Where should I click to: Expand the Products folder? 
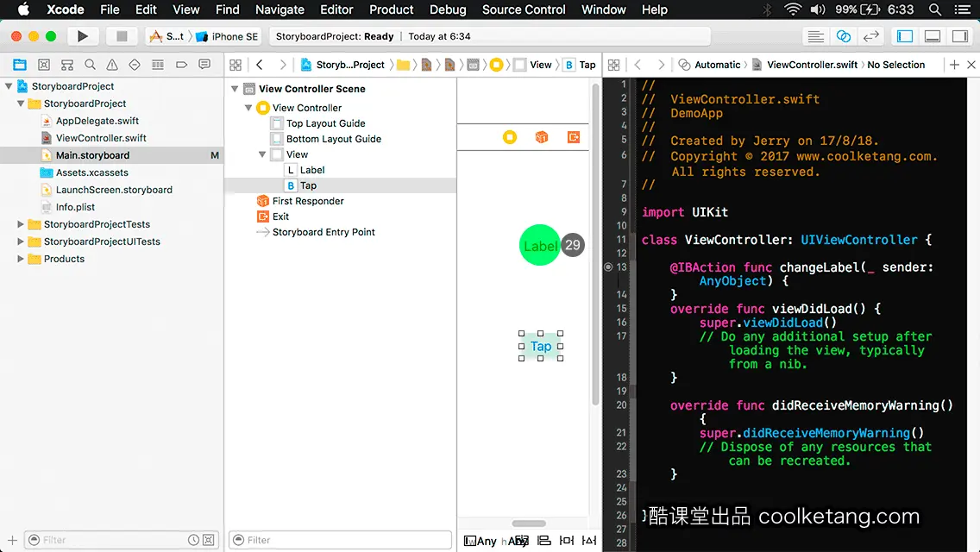[21, 259]
